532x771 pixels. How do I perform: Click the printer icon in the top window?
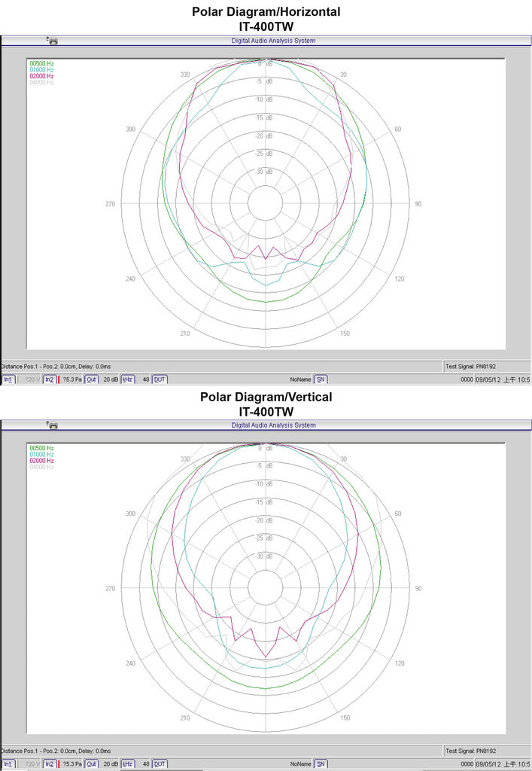click(x=53, y=41)
